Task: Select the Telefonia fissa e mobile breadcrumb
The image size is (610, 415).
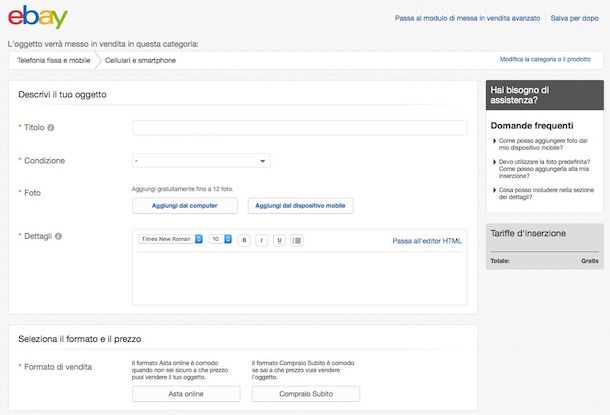Action: pos(54,60)
